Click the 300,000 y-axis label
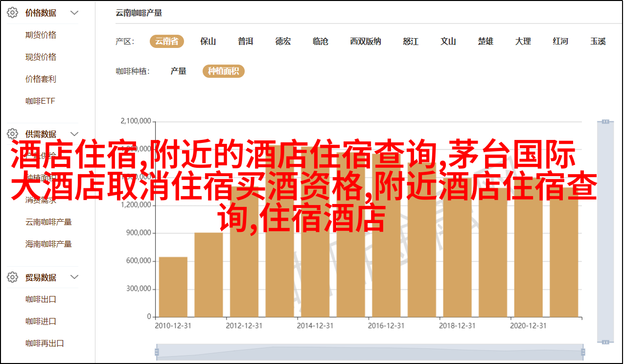This screenshot has height=364, width=624. pyautogui.click(x=139, y=289)
